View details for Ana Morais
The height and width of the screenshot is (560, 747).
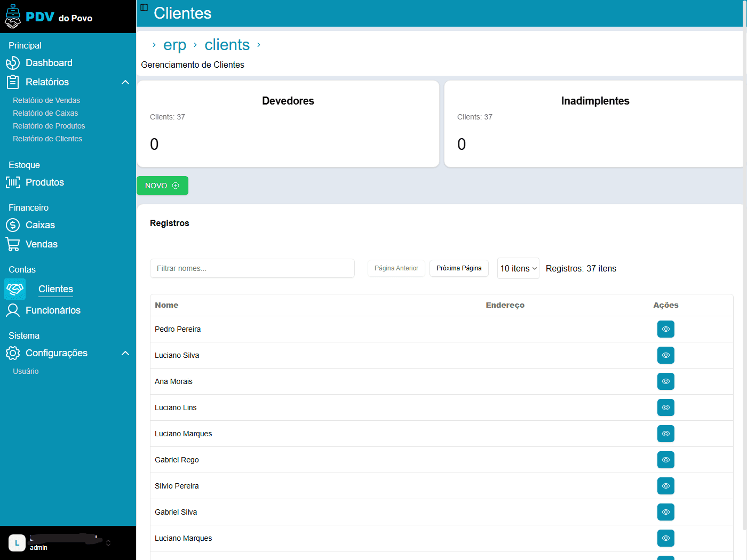tap(666, 381)
